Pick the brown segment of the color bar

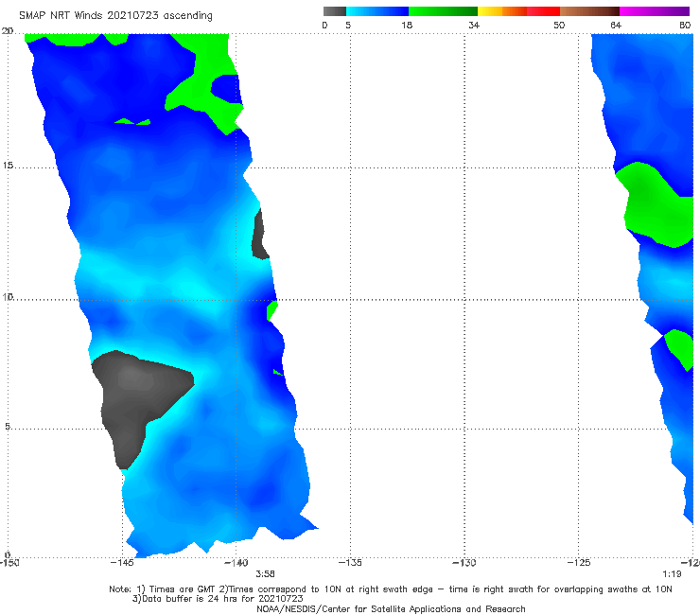pos(589,11)
